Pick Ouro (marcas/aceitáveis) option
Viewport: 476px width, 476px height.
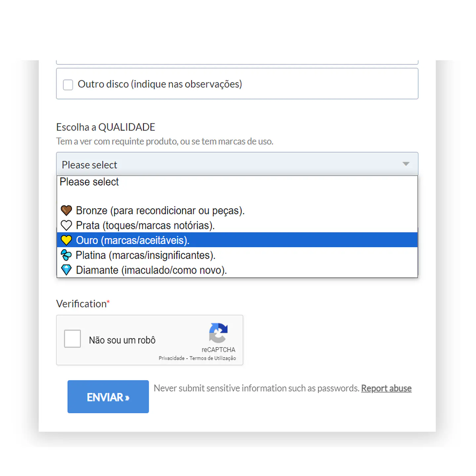[237, 240]
